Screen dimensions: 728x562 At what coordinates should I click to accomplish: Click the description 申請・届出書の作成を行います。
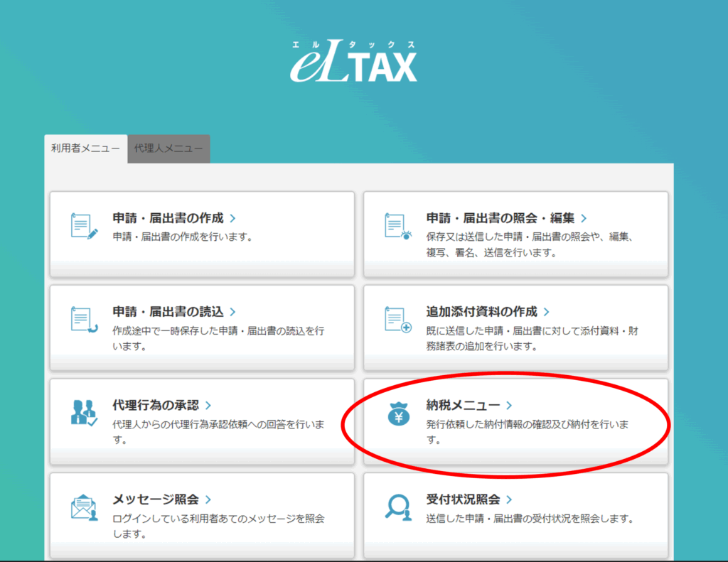pyautogui.click(x=183, y=237)
